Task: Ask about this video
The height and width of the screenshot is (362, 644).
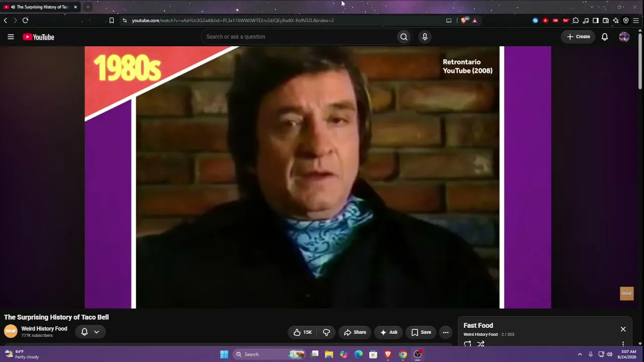Action: tap(388, 332)
